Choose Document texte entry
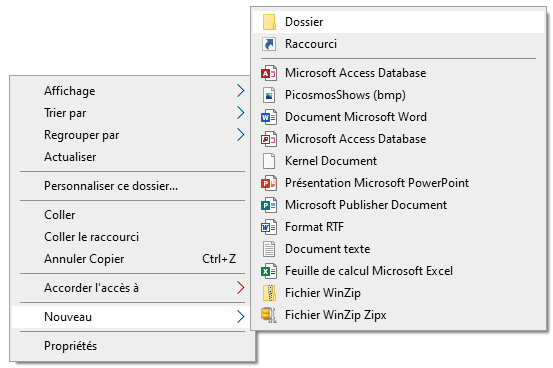Image resolution: width=553 pixels, height=368 pixels. (x=399, y=249)
